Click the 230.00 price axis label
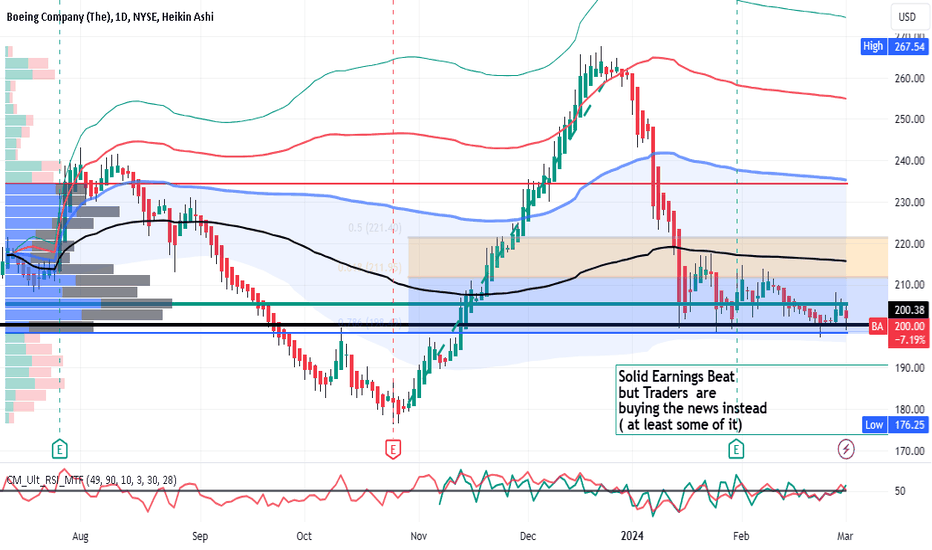 click(x=909, y=202)
